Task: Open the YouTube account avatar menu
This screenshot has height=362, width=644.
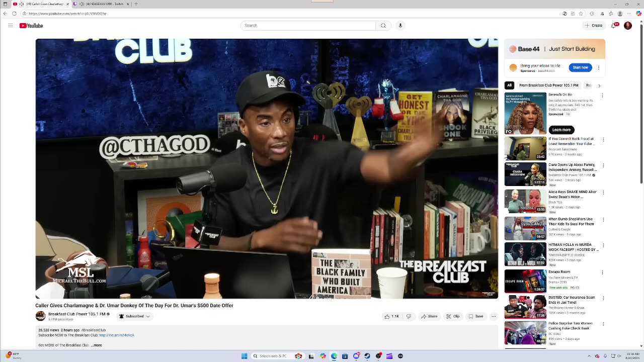Action: click(628, 26)
